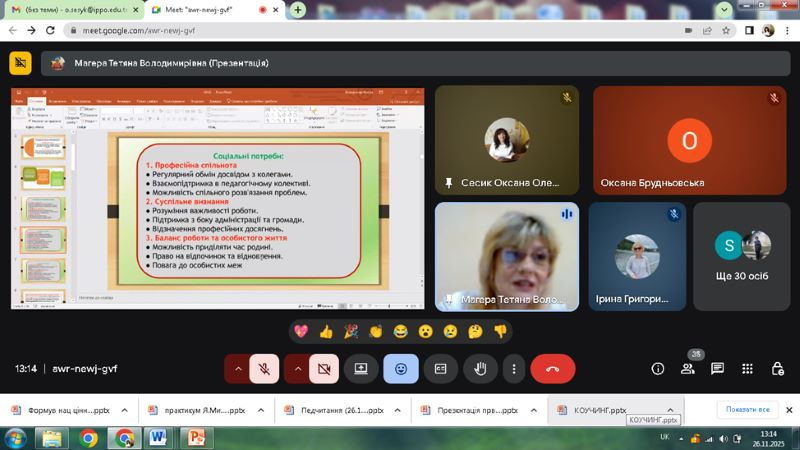Viewport: 800px width, 450px height.
Task: Toggle the turned-off camera button
Action: pos(322,369)
